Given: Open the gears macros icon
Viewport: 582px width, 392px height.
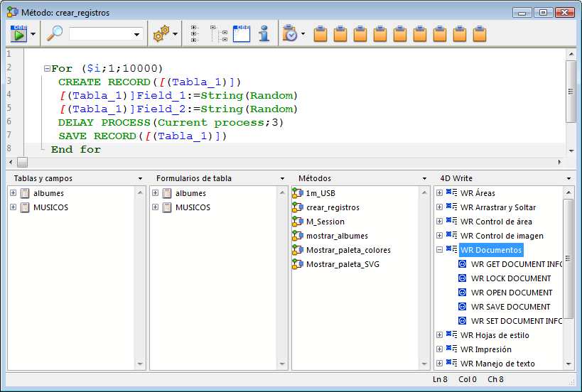Looking at the screenshot, I should (x=161, y=33).
